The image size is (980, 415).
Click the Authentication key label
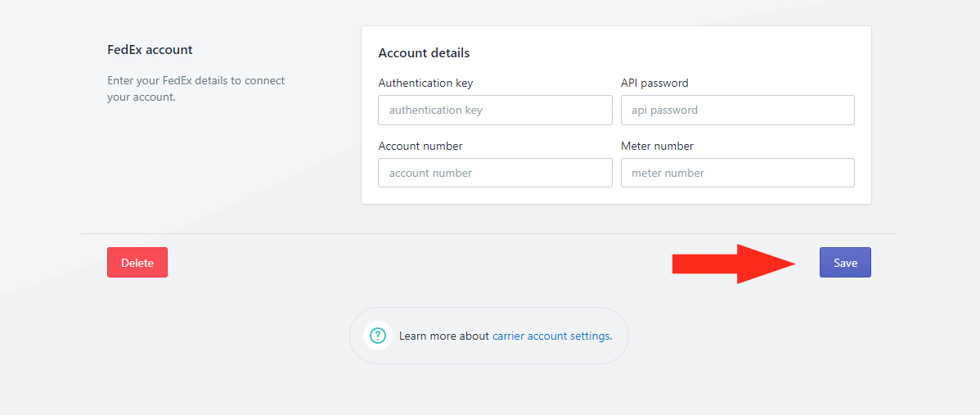click(x=425, y=83)
